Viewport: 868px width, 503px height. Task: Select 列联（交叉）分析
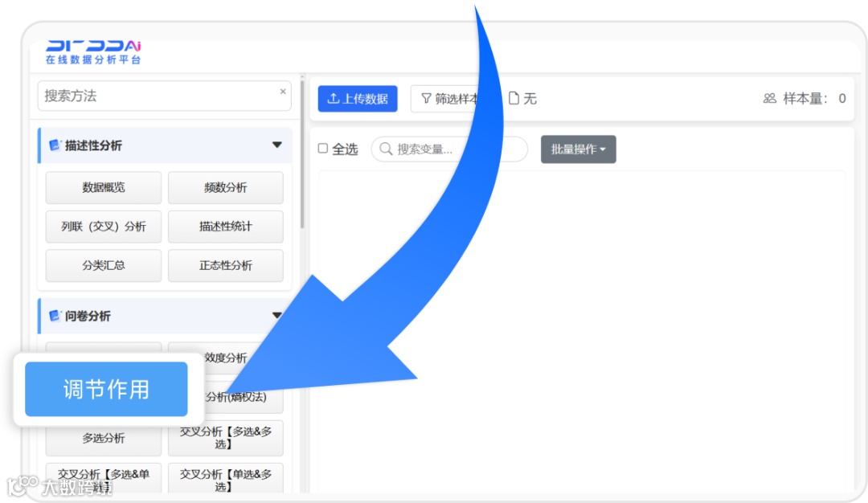click(104, 227)
